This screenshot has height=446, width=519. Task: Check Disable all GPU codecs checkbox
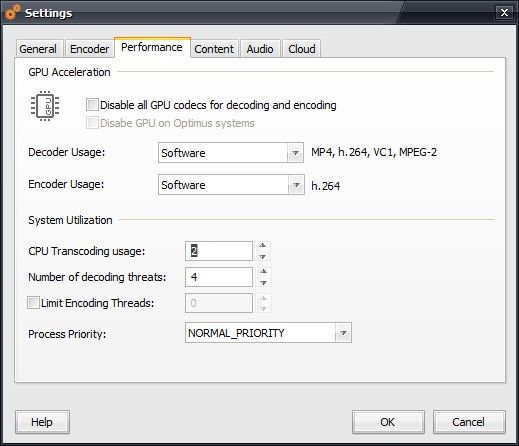[x=92, y=105]
